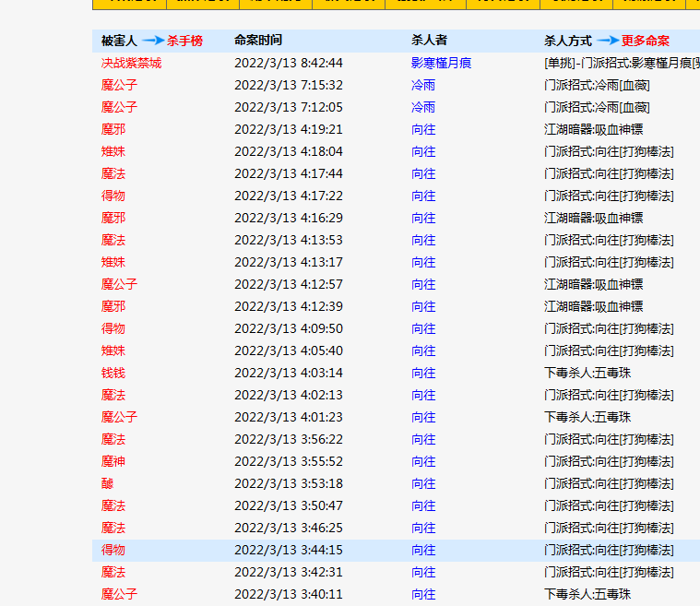The image size is (700, 606).
Task: Select the time 2022/3/13 3:53:18
Action: 289,483
